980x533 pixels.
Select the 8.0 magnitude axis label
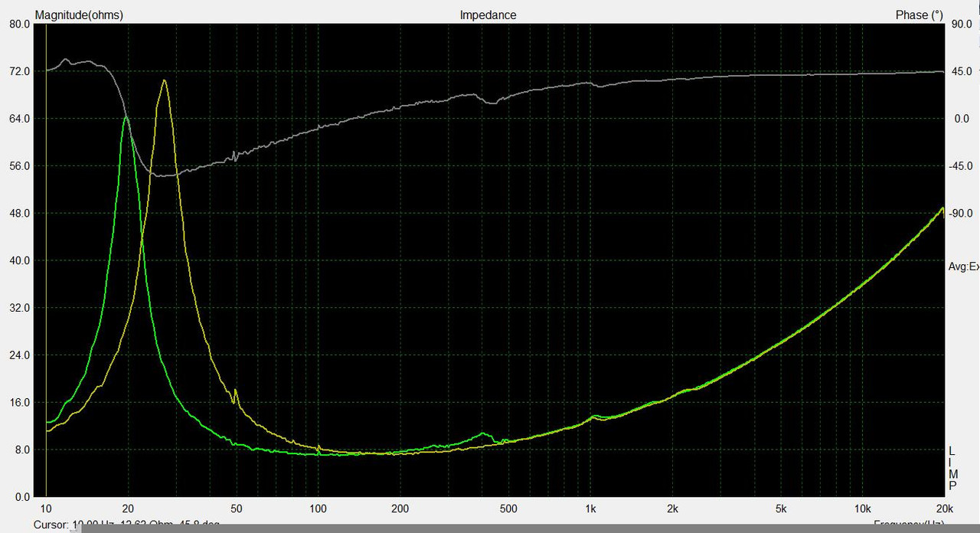click(x=21, y=450)
